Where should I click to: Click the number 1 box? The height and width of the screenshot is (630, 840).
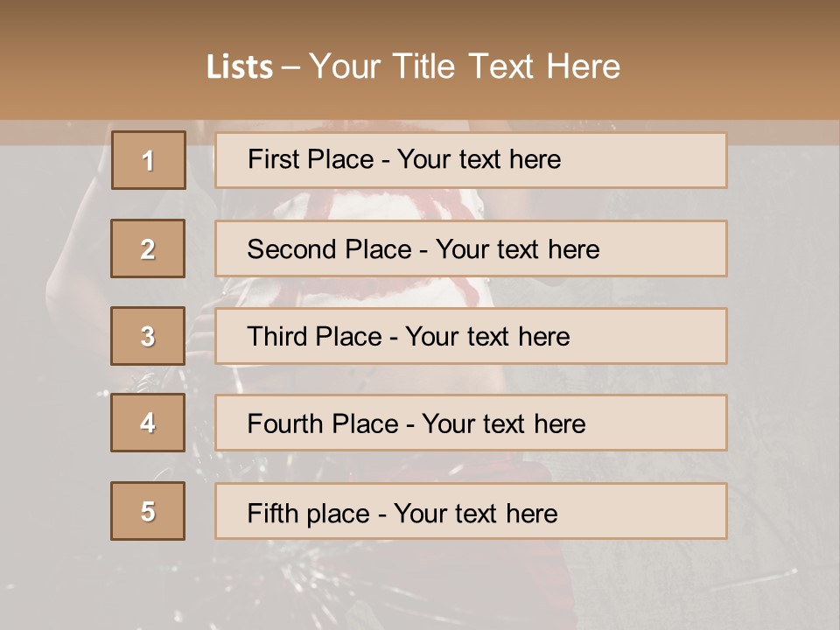click(149, 160)
